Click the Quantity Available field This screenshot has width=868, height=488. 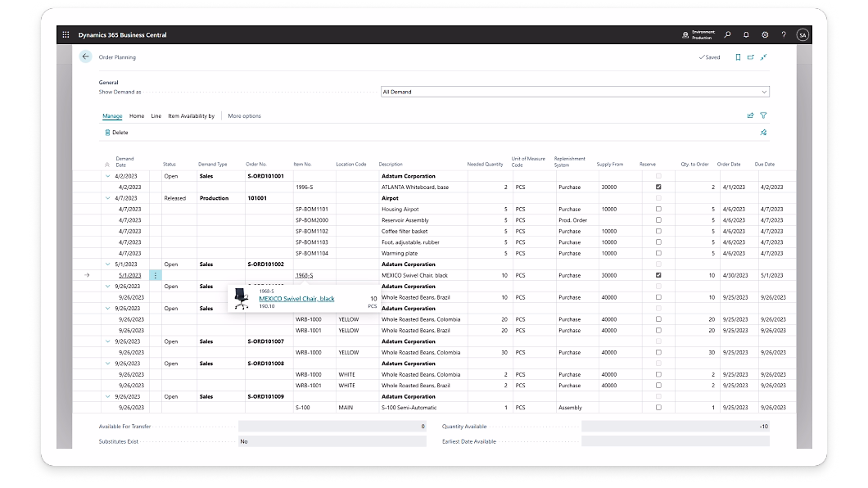pyautogui.click(x=676, y=426)
